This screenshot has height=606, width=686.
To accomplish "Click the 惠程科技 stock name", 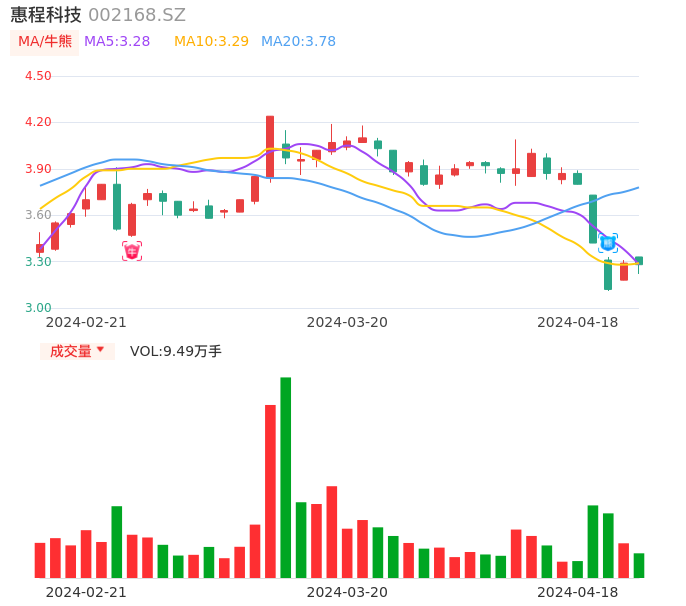I will [46, 15].
